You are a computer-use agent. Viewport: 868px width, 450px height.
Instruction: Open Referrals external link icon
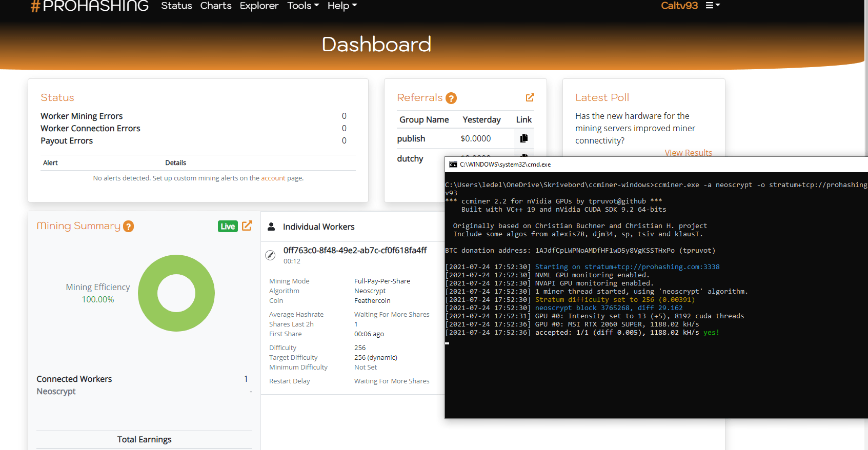[x=530, y=97]
